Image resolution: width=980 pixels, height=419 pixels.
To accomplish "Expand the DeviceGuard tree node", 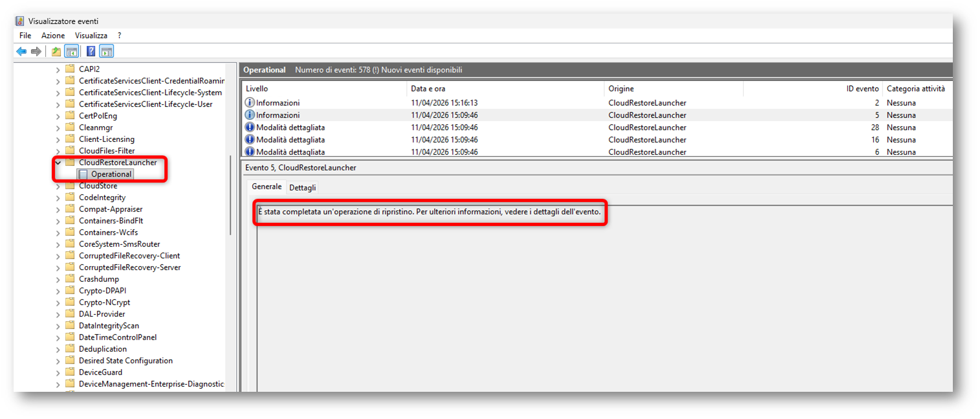I will [x=58, y=372].
